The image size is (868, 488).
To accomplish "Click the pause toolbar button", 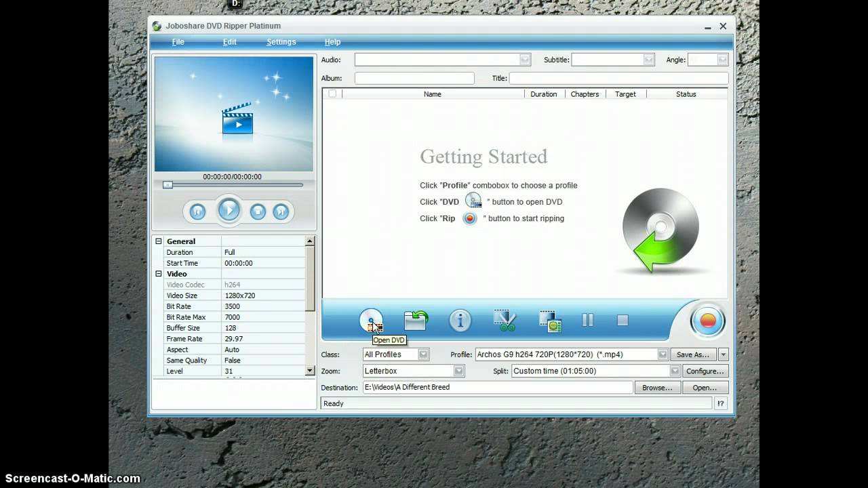I will (x=588, y=320).
